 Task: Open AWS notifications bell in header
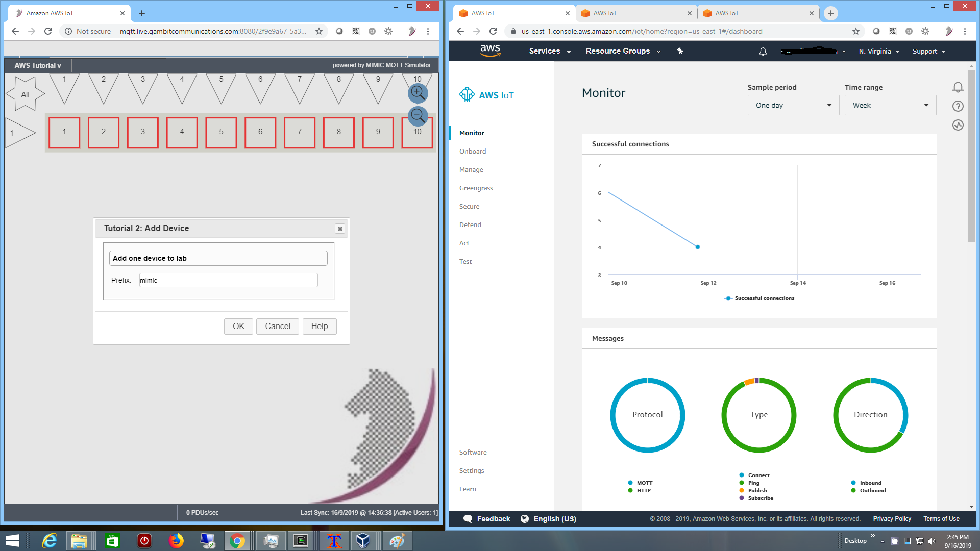(763, 51)
